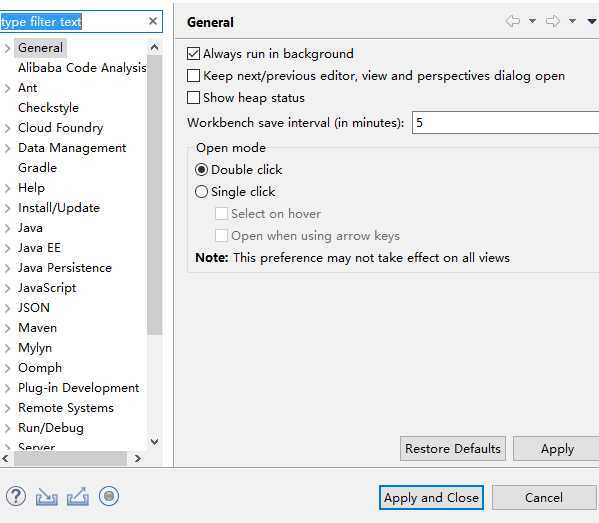Click the Select on hover checkbox
599x523 pixels.
pyautogui.click(x=222, y=214)
